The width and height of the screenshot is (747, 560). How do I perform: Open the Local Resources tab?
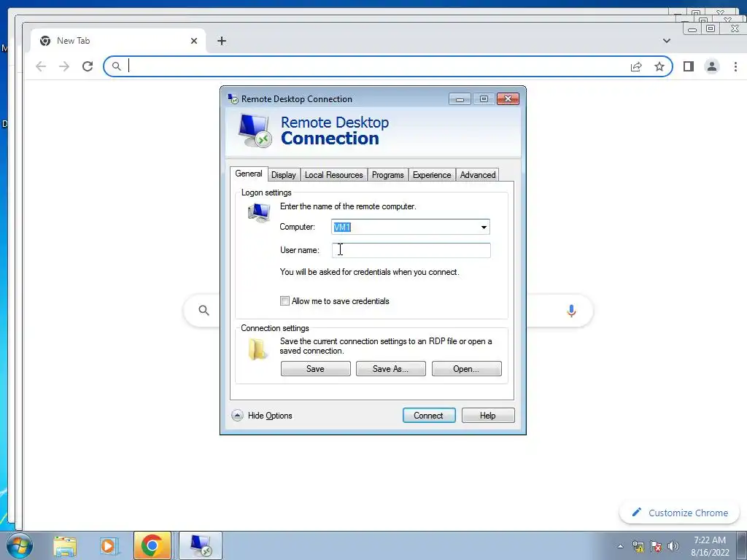(x=333, y=175)
